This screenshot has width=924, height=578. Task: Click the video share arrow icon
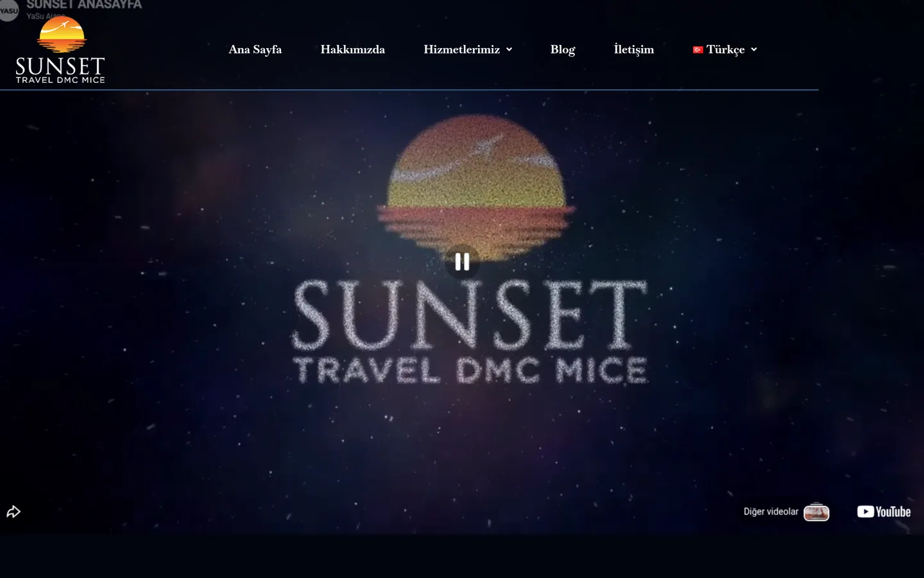pos(13,512)
